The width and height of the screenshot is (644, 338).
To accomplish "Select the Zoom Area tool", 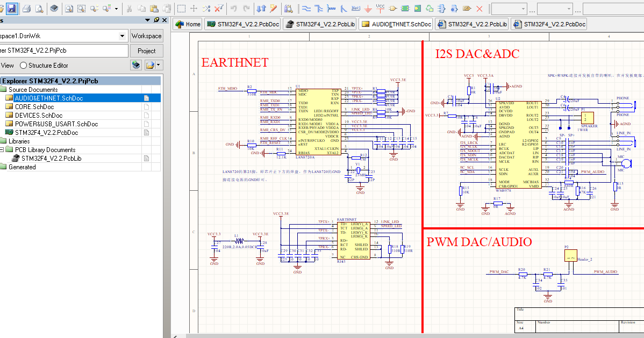I will [82, 8].
